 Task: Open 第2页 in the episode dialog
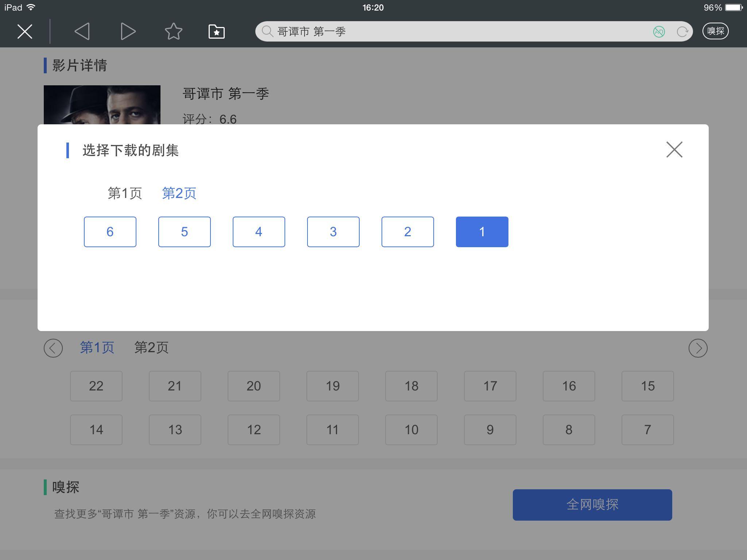179,193
